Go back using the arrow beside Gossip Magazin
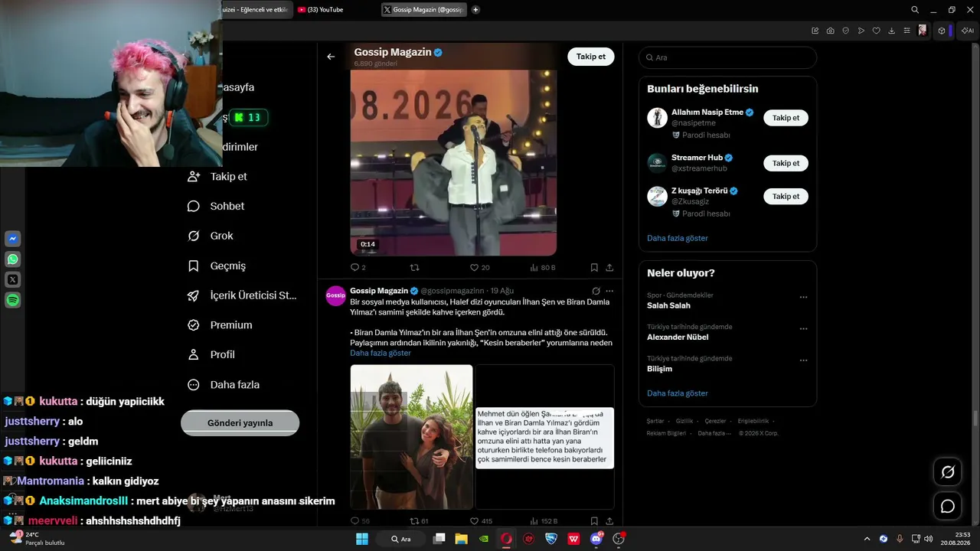The width and height of the screenshot is (980, 551). pyautogui.click(x=331, y=57)
